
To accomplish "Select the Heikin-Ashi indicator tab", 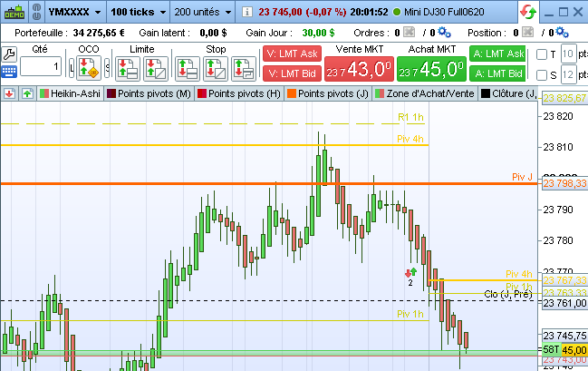I will (70, 93).
